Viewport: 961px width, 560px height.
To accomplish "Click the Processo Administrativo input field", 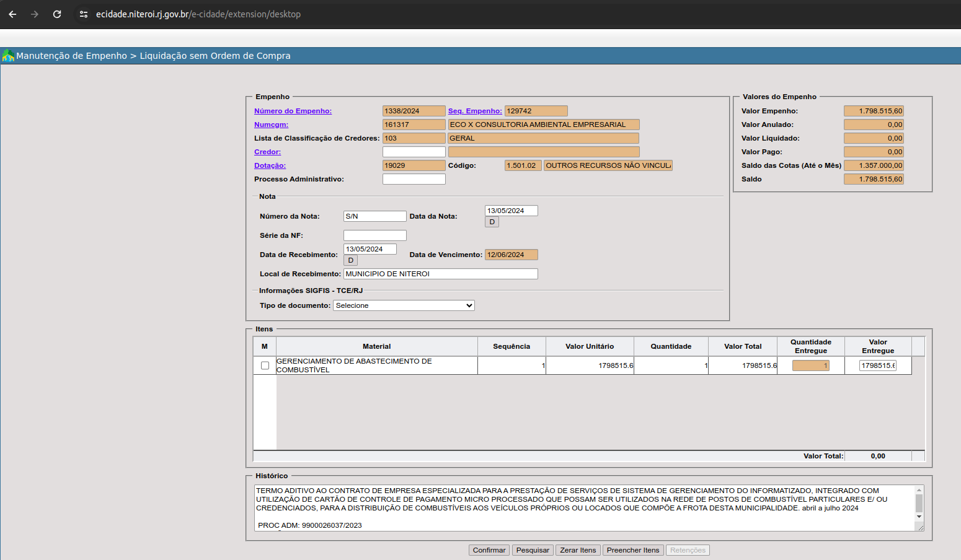I will (x=414, y=179).
